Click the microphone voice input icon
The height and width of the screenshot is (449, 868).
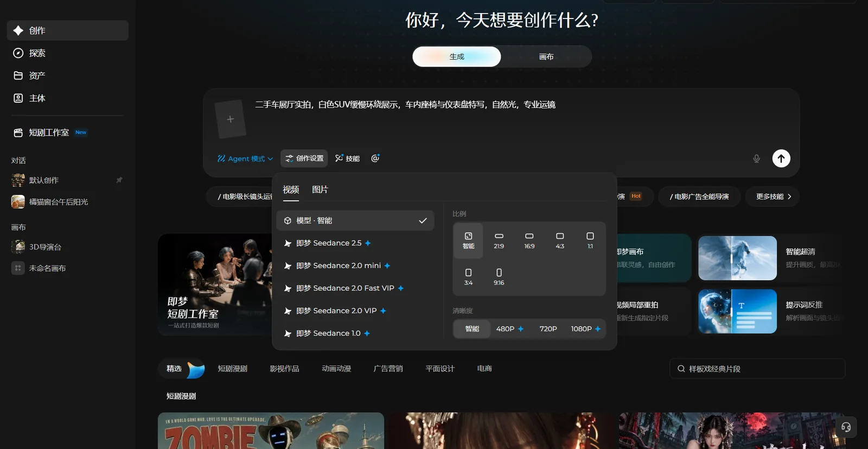point(756,159)
